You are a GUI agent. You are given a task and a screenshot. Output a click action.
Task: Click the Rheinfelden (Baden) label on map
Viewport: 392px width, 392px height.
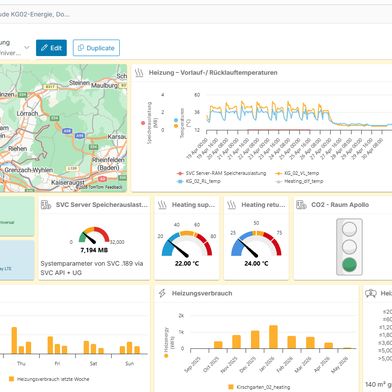108,164
